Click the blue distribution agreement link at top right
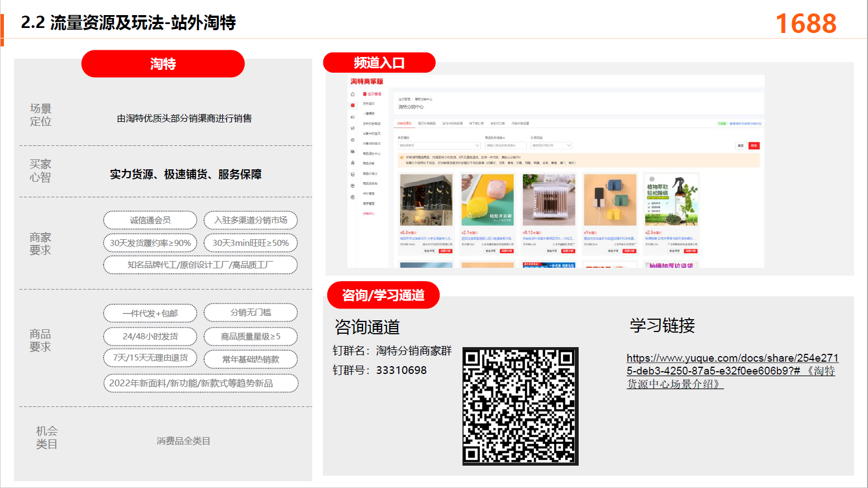The image size is (868, 488). pyautogui.click(x=746, y=124)
